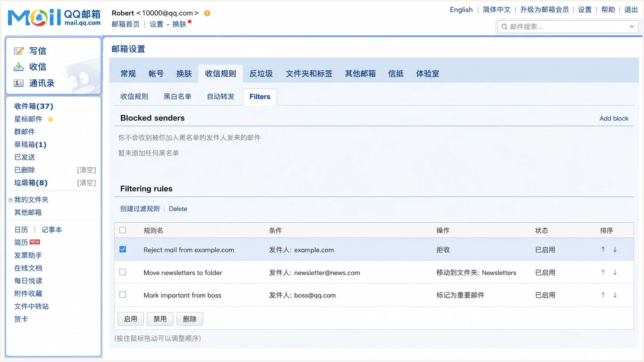Open the 群邮件 folder

coord(25,132)
